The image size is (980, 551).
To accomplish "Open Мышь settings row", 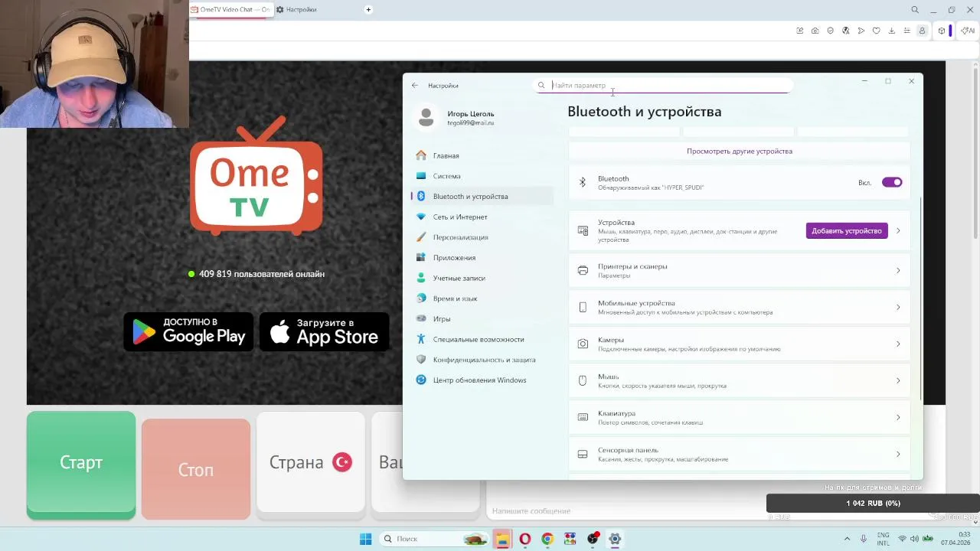I will [x=739, y=380].
